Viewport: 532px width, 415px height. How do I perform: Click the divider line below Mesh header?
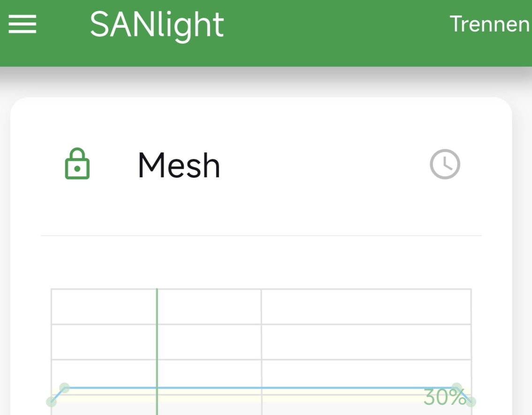(261, 235)
